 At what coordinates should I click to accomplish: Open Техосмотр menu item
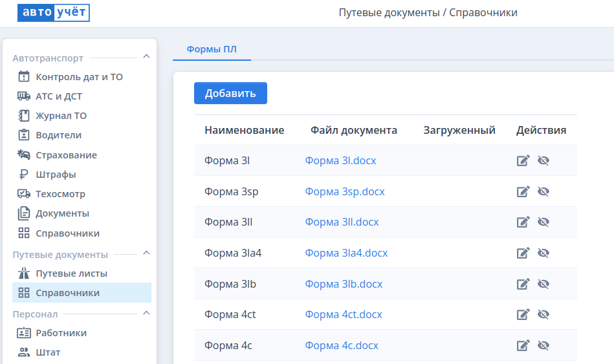60,194
